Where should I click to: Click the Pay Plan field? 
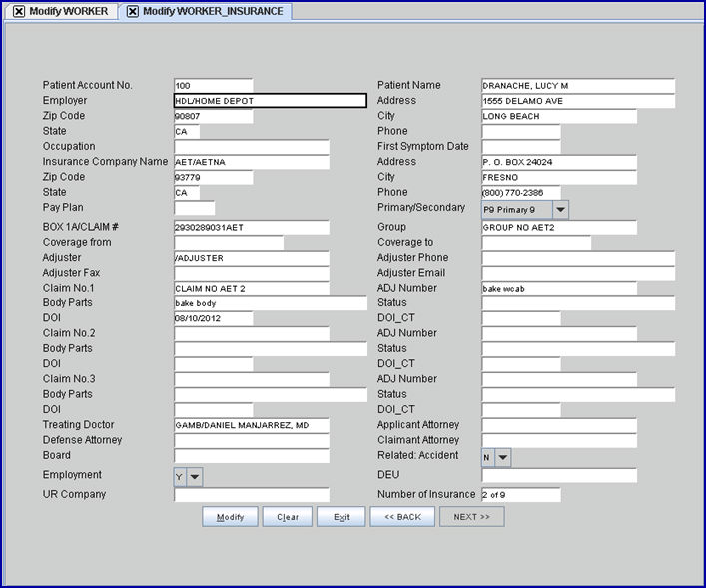pos(195,208)
